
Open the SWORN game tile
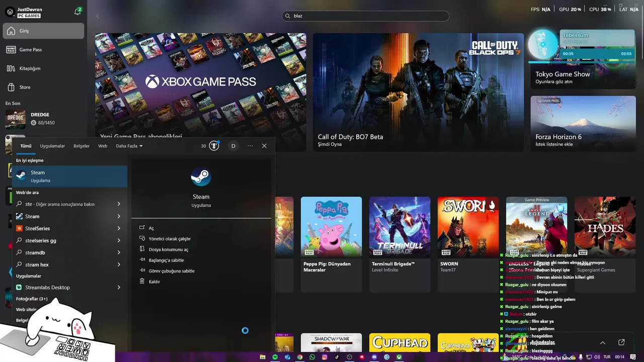click(468, 244)
